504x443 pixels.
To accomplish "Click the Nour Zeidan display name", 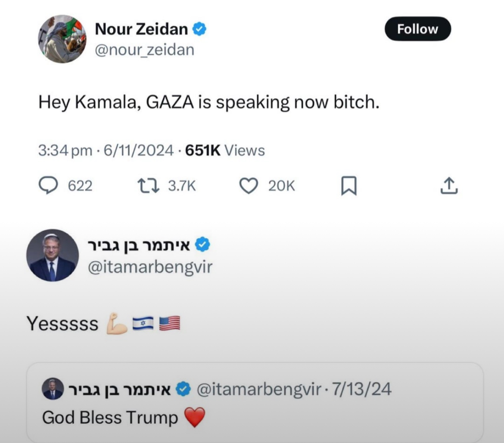I will [x=141, y=29].
